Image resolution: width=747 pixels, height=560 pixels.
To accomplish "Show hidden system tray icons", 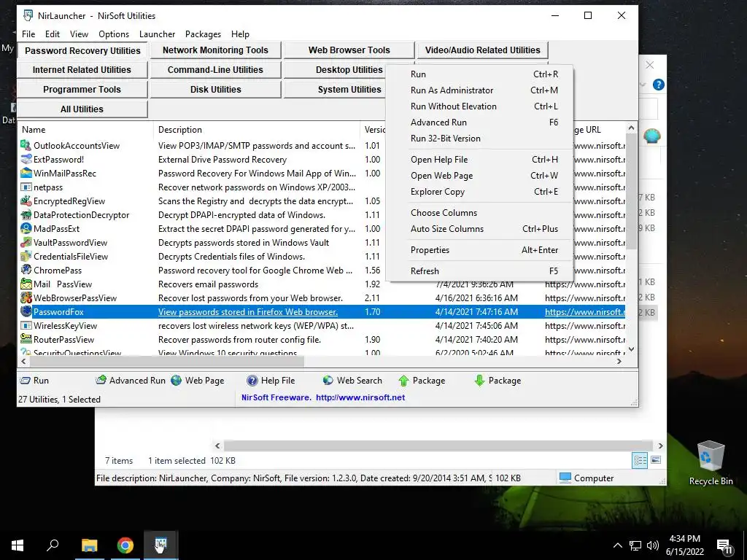I will click(x=617, y=545).
